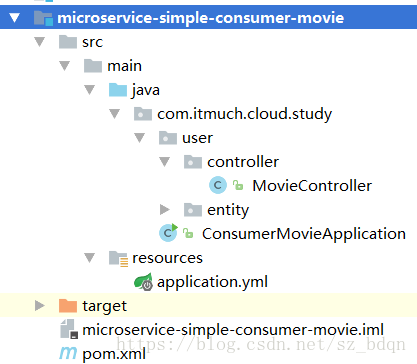Expand the entity package arrow
This screenshot has height=364, width=417.
[165, 210]
